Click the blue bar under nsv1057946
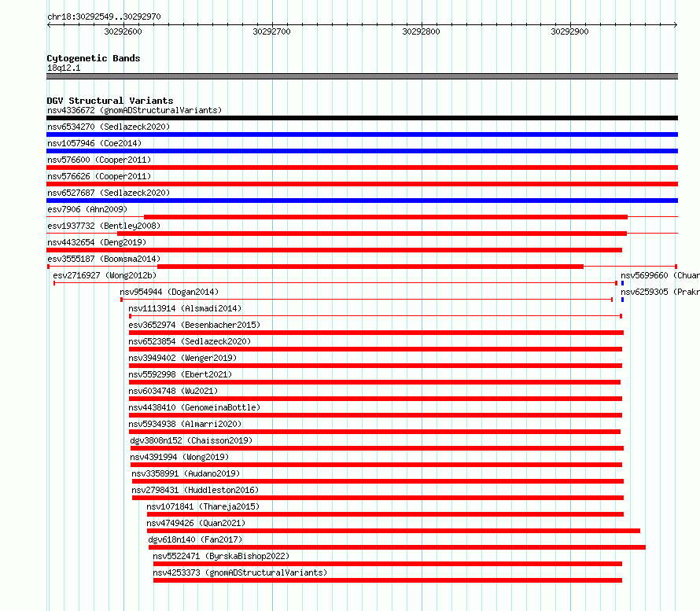The width and height of the screenshot is (700, 611). click(362, 151)
